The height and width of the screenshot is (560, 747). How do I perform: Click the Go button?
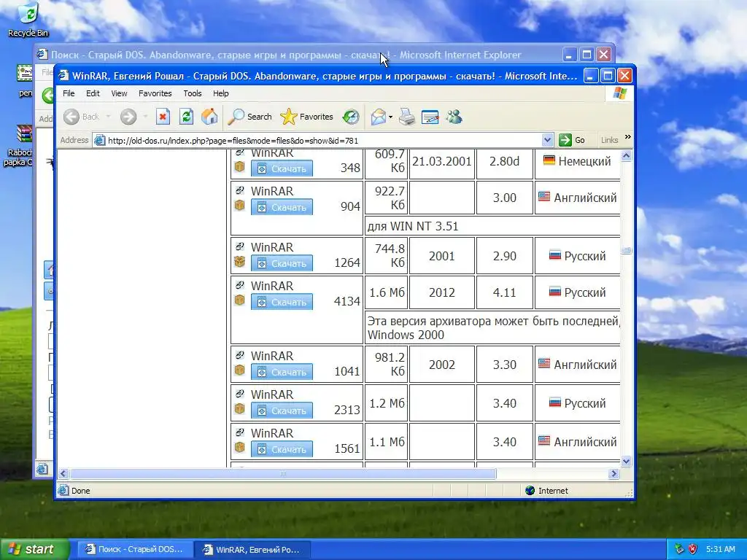(572, 140)
